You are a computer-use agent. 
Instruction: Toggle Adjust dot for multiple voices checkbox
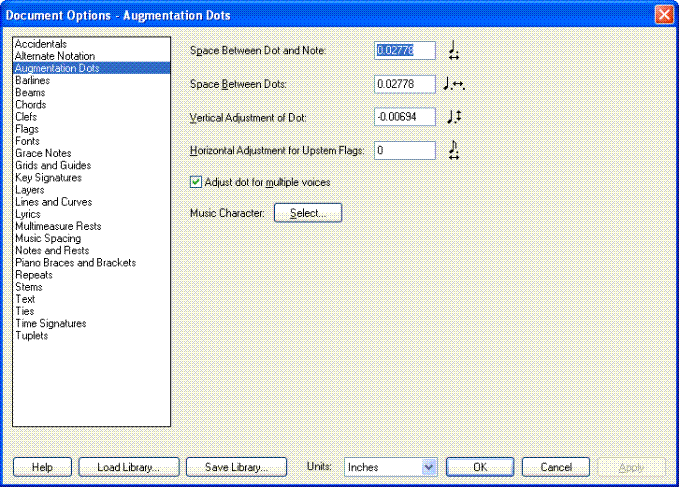[196, 182]
